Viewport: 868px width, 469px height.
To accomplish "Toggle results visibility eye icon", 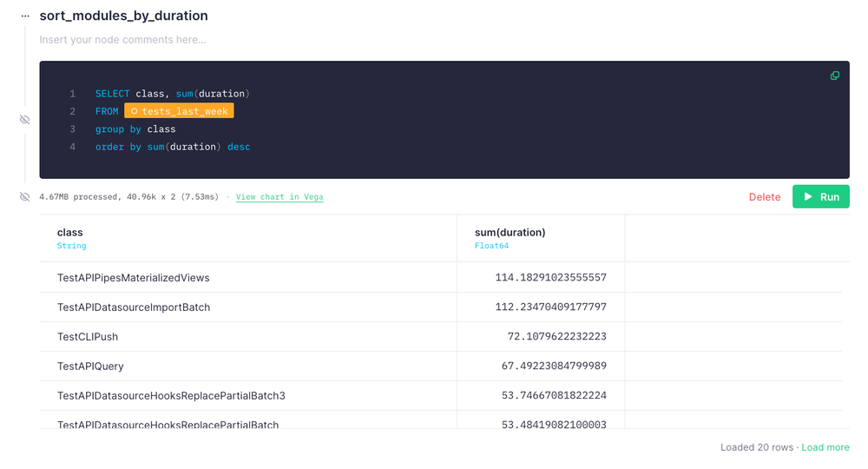I will (x=25, y=197).
